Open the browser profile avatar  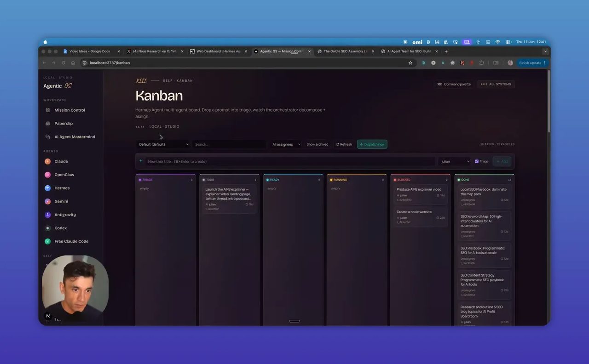[510, 63]
